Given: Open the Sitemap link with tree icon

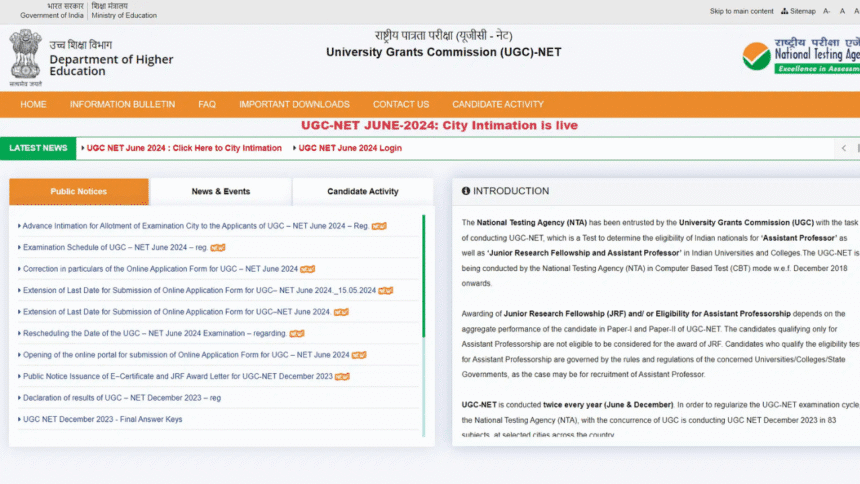Looking at the screenshot, I should (x=797, y=11).
